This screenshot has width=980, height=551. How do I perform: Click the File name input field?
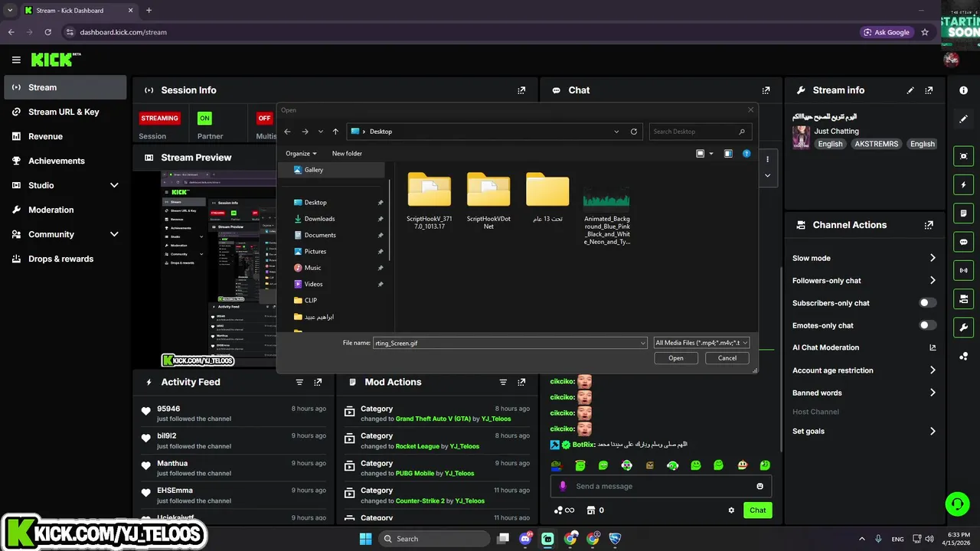[505, 343]
